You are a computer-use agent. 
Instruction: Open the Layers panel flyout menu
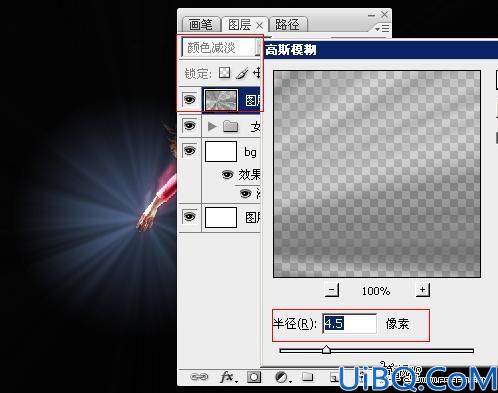pos(382,29)
